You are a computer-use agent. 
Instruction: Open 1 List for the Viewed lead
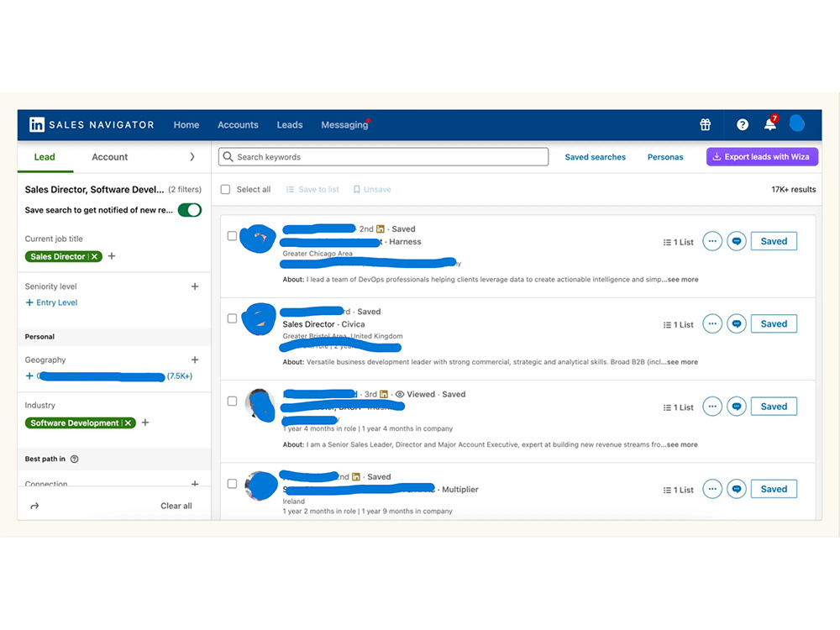(x=678, y=407)
